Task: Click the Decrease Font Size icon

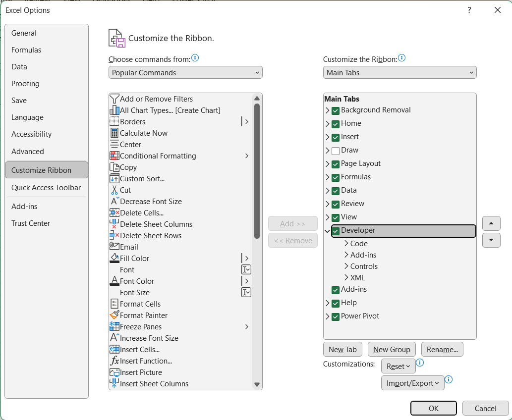Action: pyautogui.click(x=114, y=201)
